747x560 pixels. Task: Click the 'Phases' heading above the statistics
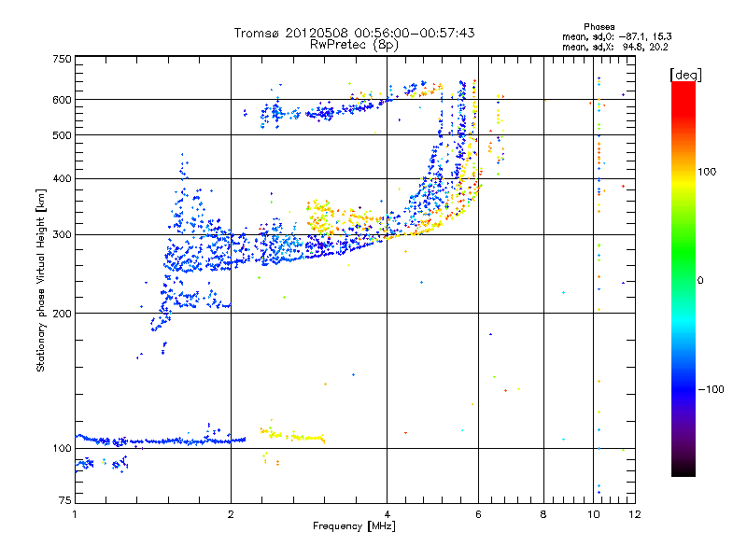(599, 27)
